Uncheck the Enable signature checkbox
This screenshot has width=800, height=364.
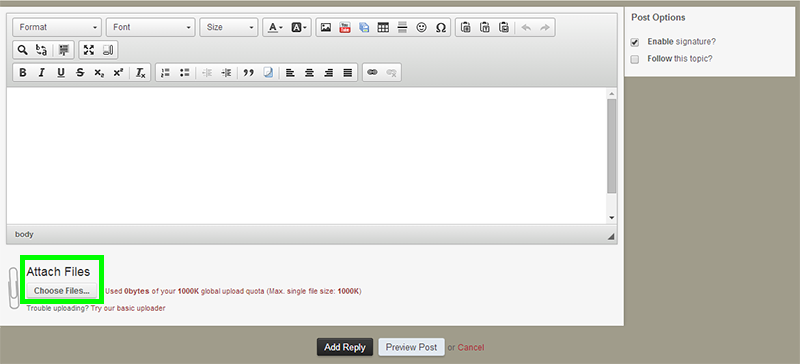click(635, 42)
